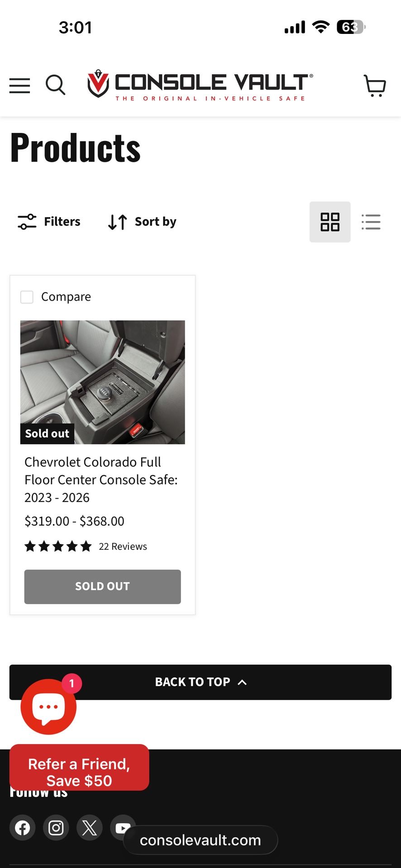This screenshot has height=868, width=401.
Task: Open the Sort by dropdown
Action: point(141,222)
